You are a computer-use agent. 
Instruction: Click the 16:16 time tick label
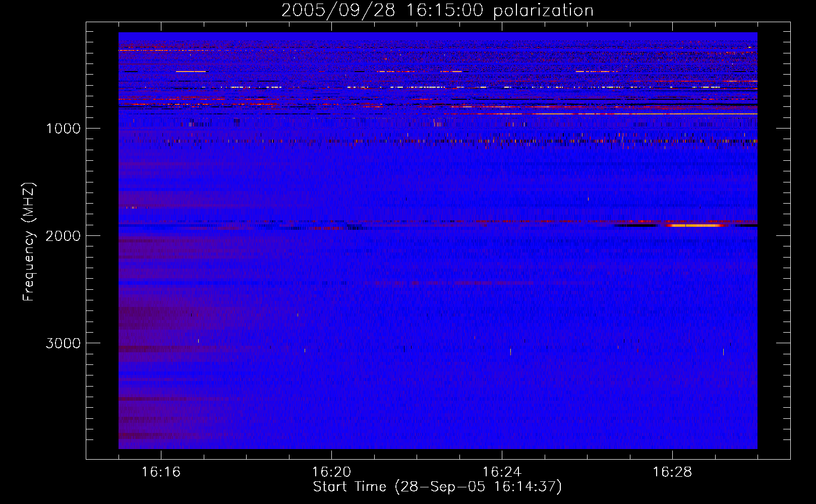pyautogui.click(x=161, y=472)
